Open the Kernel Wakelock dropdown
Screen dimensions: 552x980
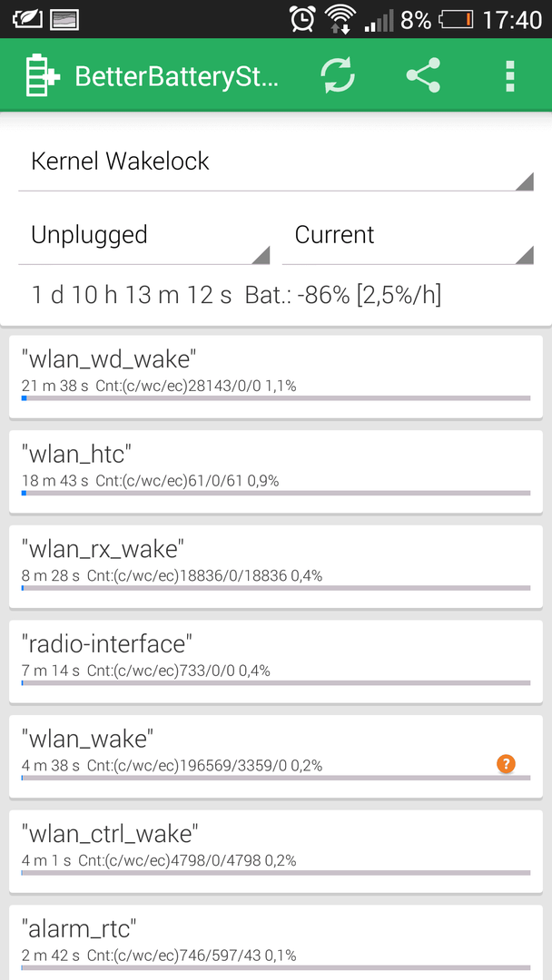[276, 162]
